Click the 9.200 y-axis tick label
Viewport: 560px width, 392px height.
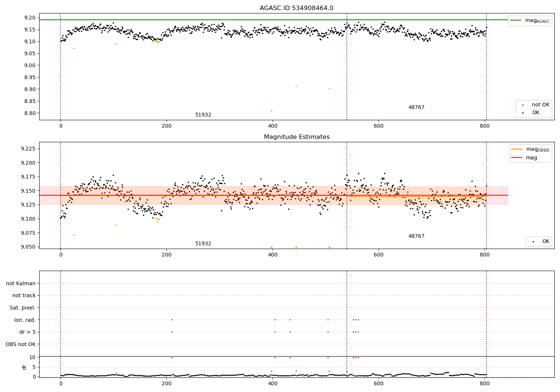click(x=28, y=163)
